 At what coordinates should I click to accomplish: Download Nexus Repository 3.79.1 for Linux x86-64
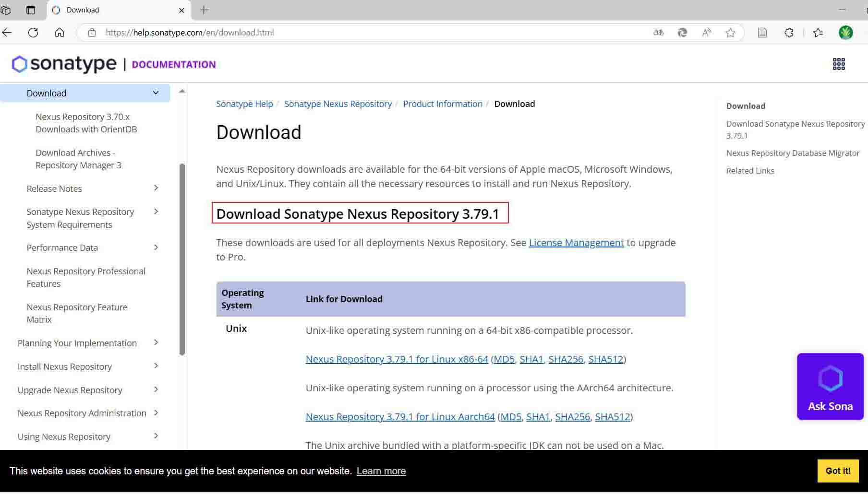[397, 359]
